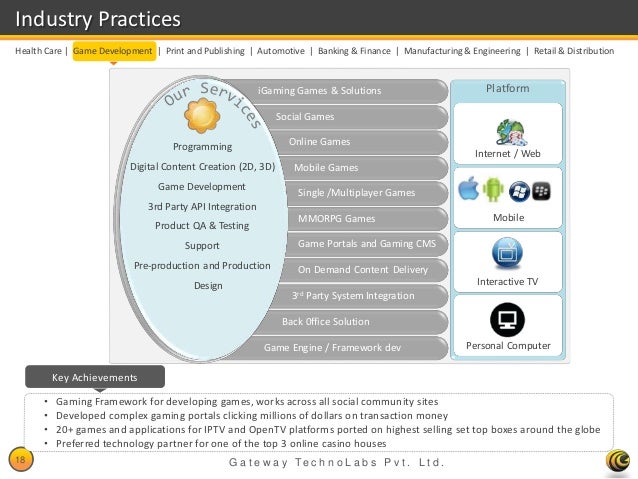Click Game Portals and Gaming CMS bar
Viewport: 638px width, 479px height.
pos(367,244)
